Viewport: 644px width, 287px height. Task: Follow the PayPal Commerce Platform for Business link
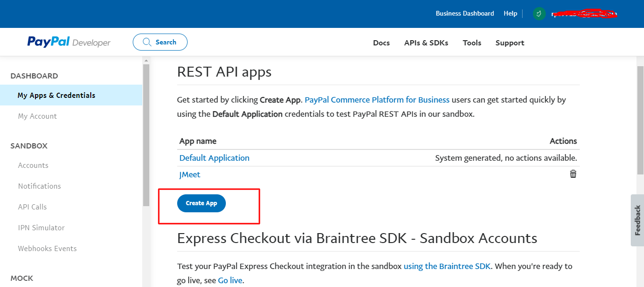(x=377, y=99)
